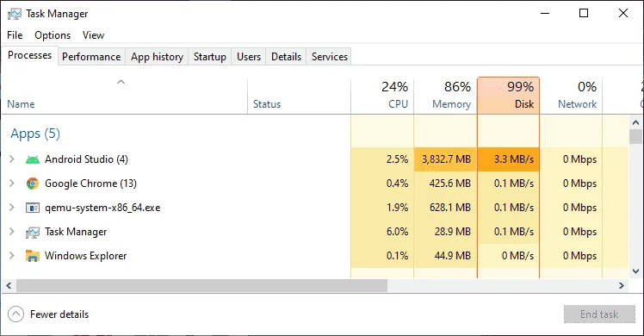
Task: Click the 2.5% CPU cell
Action: [x=382, y=159]
